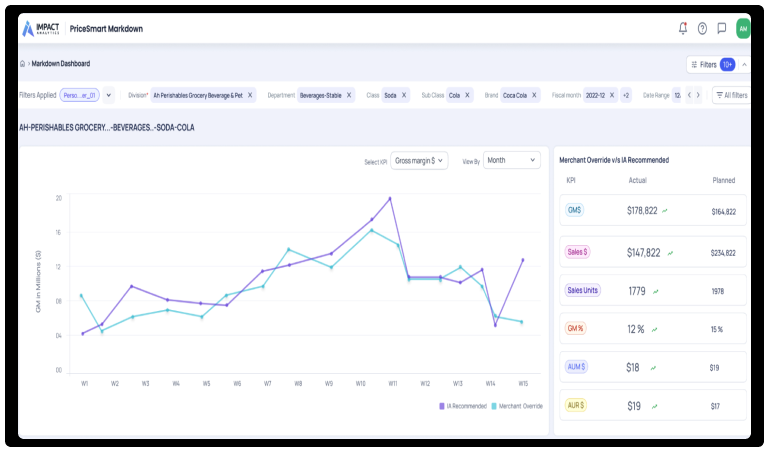
Task: Click the trend arrow beside 1779 units
Action: (x=655, y=291)
